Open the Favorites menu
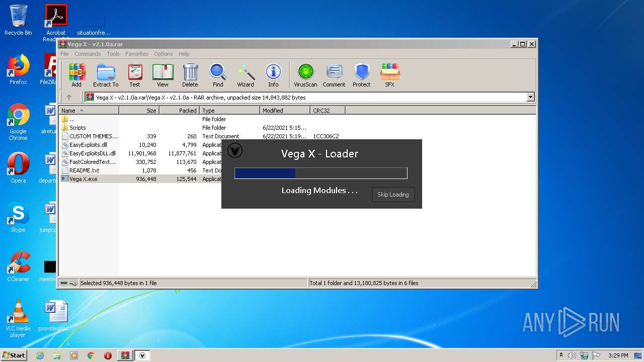The width and height of the screenshot is (644, 362). (136, 54)
